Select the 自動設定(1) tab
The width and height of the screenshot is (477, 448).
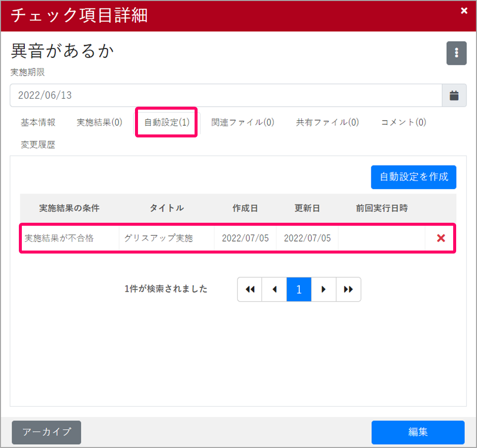167,122
